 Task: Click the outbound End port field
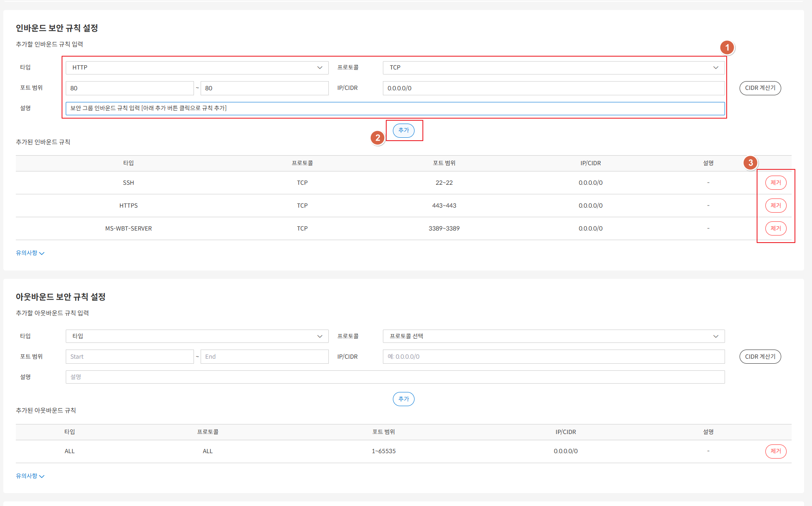point(264,357)
